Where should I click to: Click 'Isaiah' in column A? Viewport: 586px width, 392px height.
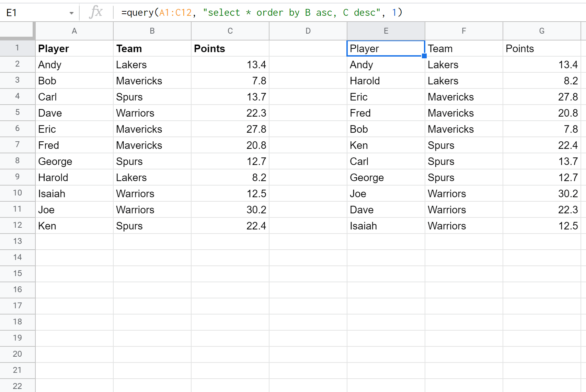point(51,194)
